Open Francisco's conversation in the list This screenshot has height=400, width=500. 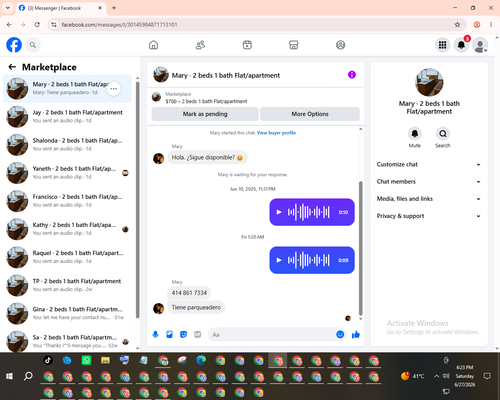pyautogui.click(x=67, y=201)
